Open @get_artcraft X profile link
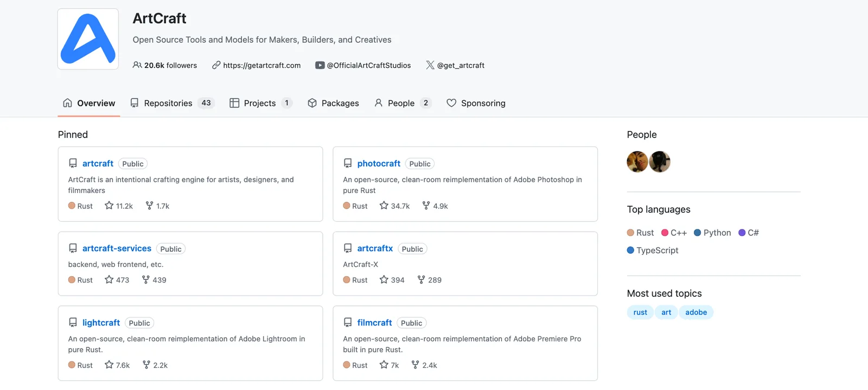Image resolution: width=868 pixels, height=390 pixels. click(461, 65)
